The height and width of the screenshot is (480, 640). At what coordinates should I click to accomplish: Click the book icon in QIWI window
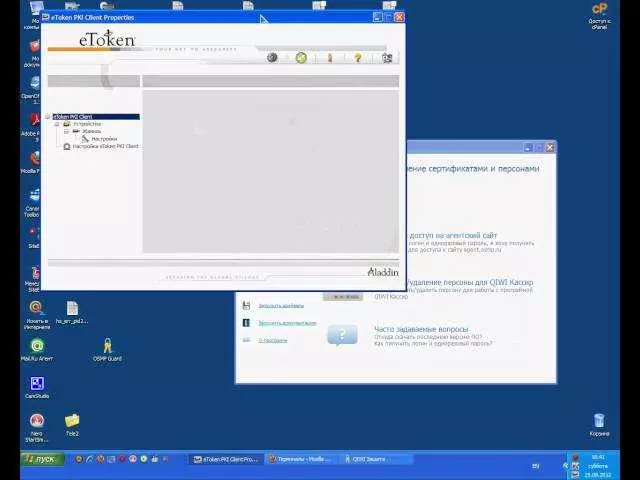click(246, 323)
